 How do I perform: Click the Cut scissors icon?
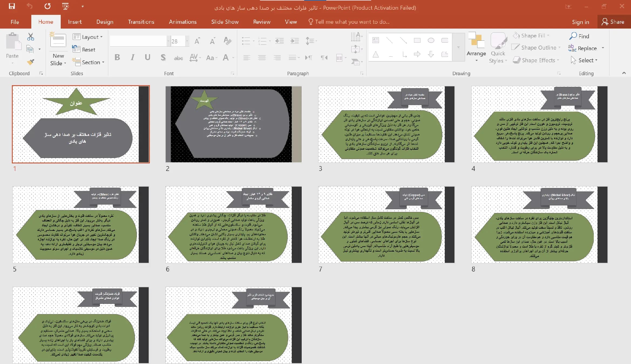pyautogui.click(x=30, y=37)
